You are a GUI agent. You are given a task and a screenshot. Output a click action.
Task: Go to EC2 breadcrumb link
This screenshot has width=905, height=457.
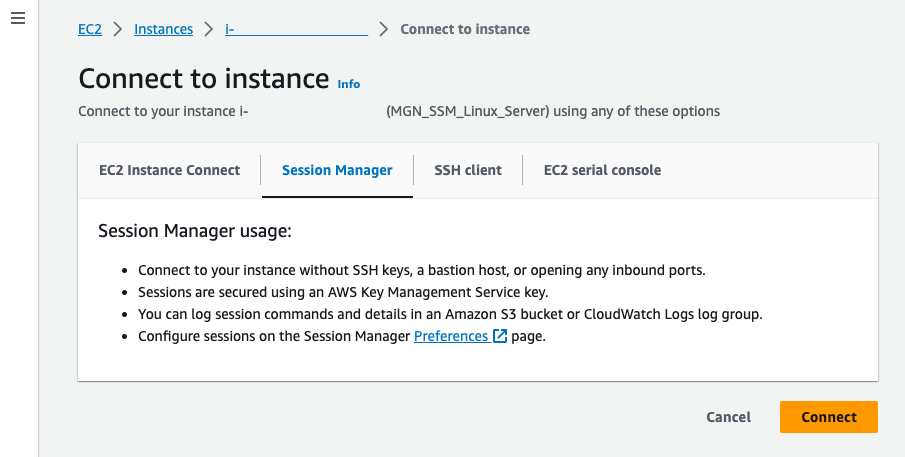click(90, 29)
